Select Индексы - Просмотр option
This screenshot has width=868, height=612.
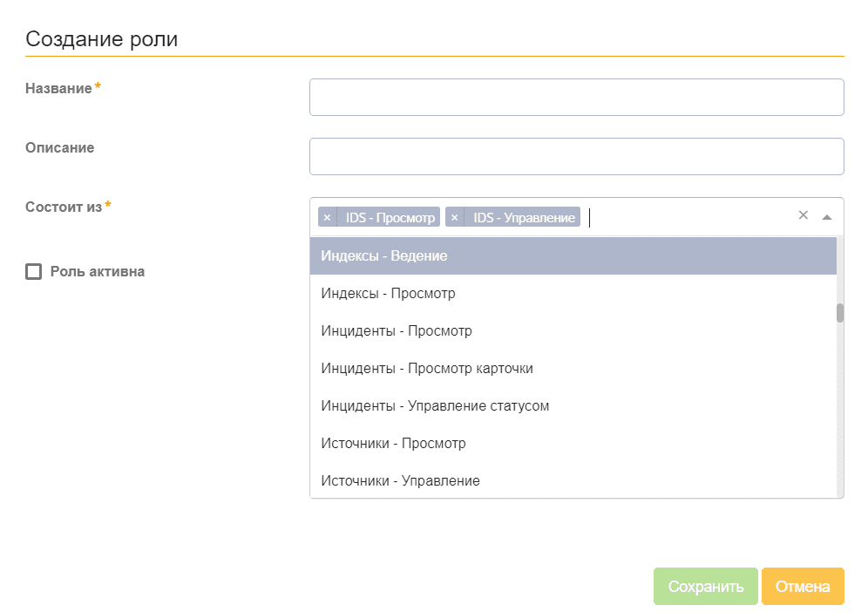388,294
